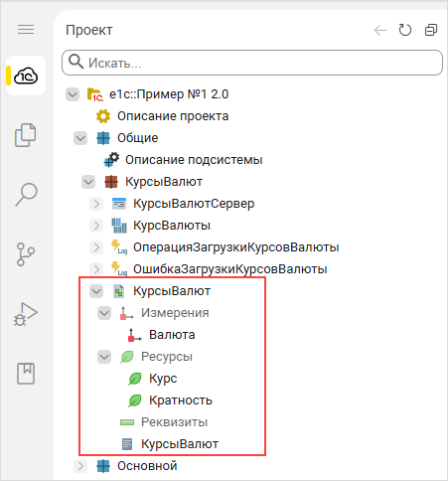Click the back arrow in Проект header

click(x=380, y=31)
